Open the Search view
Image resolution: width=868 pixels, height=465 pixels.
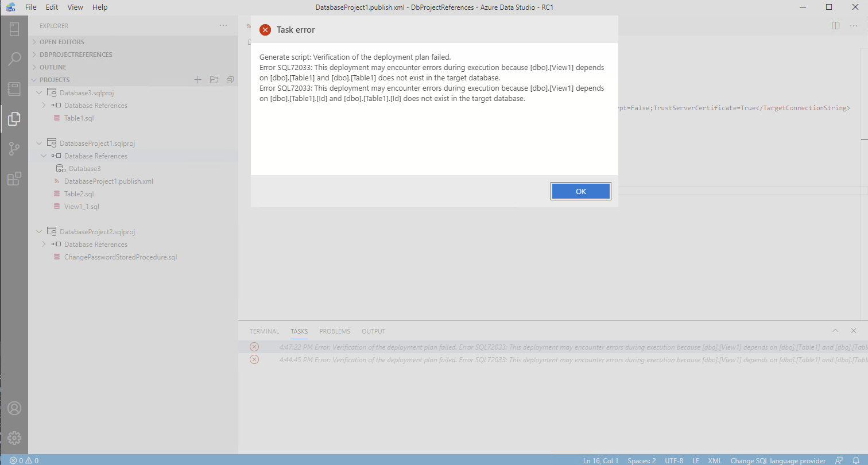click(x=14, y=59)
